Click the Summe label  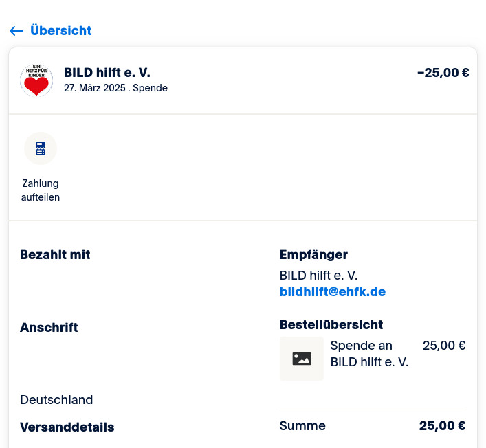(x=302, y=426)
